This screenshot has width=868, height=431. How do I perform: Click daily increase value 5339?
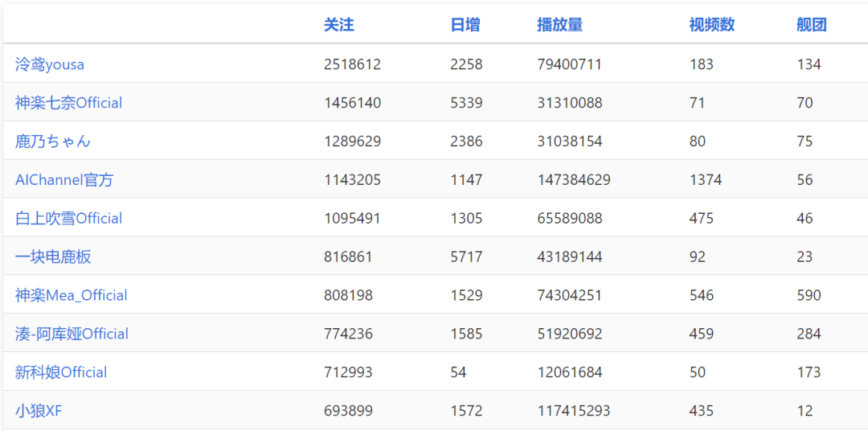coord(467,103)
